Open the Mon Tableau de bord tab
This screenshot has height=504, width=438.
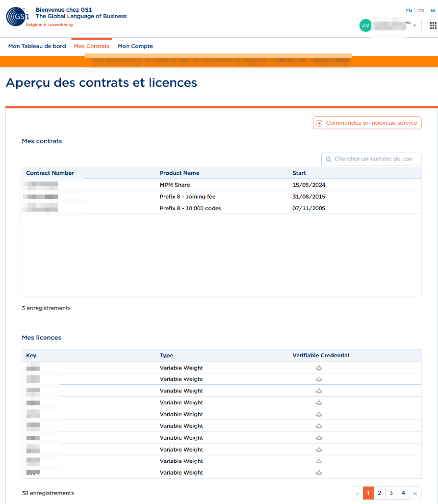coord(37,46)
